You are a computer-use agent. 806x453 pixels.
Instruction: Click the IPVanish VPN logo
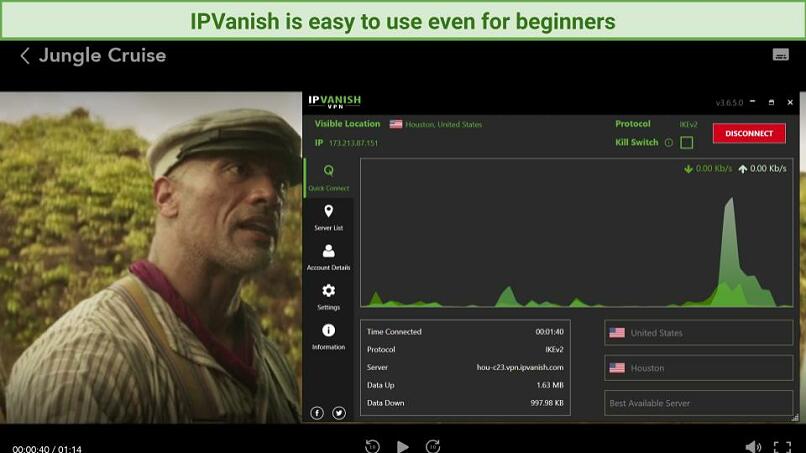(x=335, y=101)
